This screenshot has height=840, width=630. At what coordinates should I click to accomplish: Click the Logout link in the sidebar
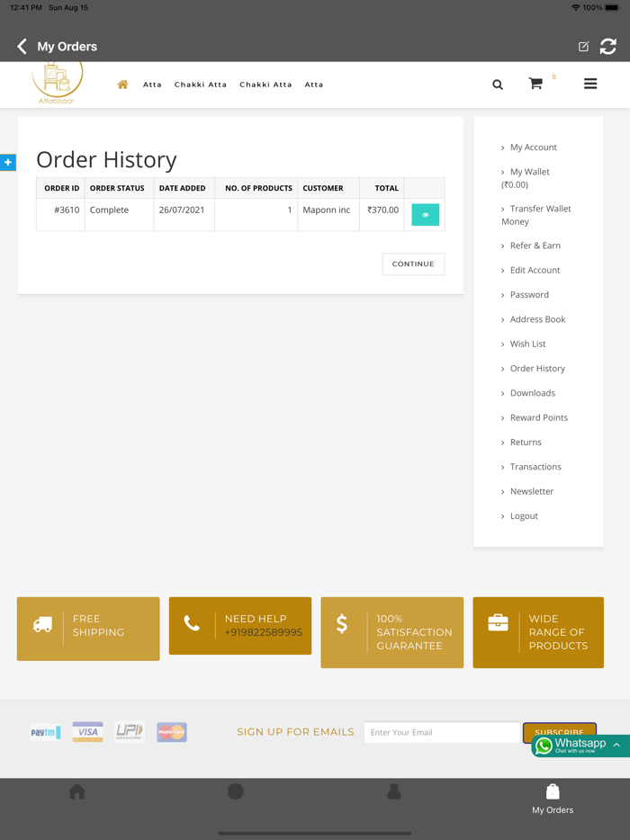click(524, 516)
